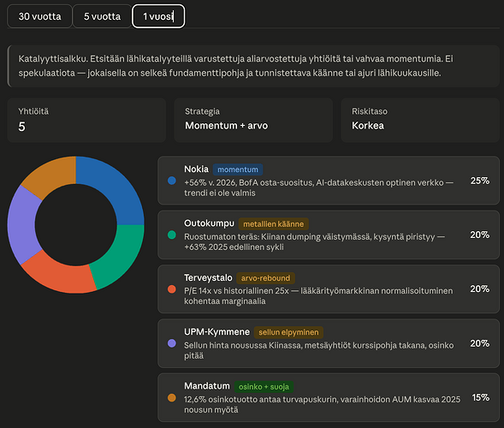504x428 pixels.
Task: Click the green Outokumpu donut segment
Action: (120, 257)
